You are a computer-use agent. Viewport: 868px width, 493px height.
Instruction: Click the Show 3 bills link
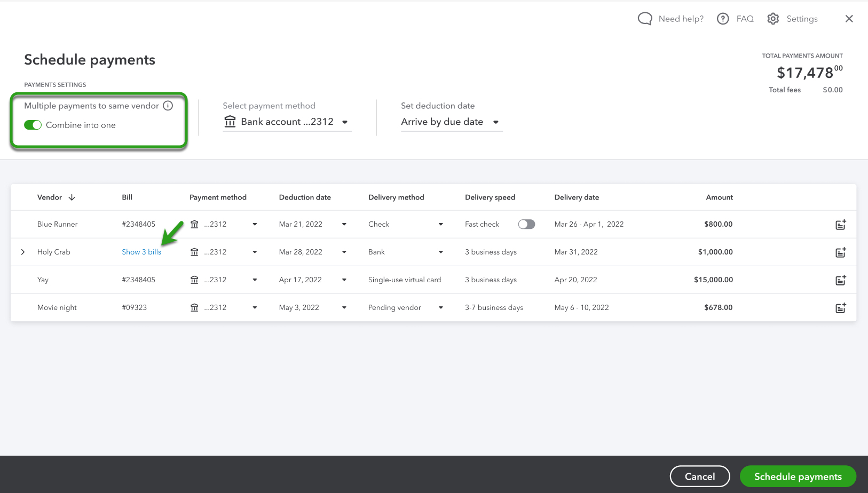141,252
